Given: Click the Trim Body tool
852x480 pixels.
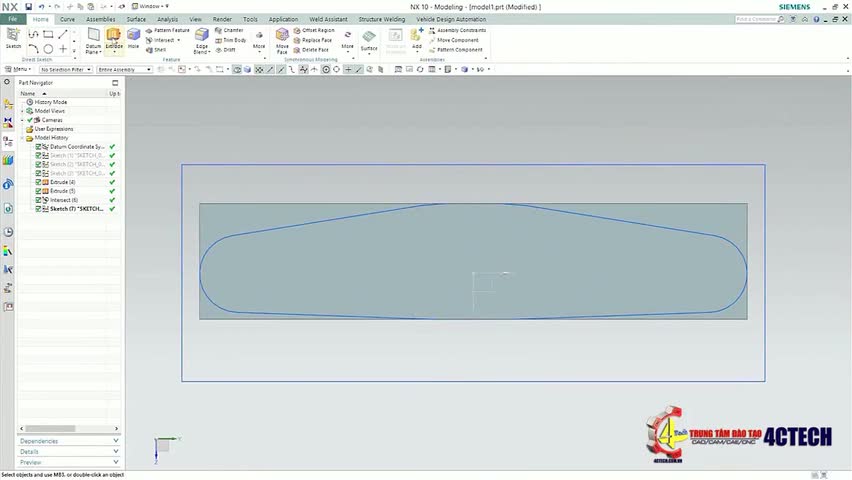Looking at the screenshot, I should pos(230,40).
